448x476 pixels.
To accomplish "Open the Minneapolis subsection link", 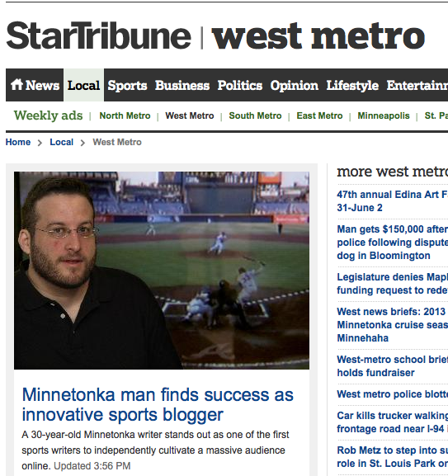I will tap(384, 115).
